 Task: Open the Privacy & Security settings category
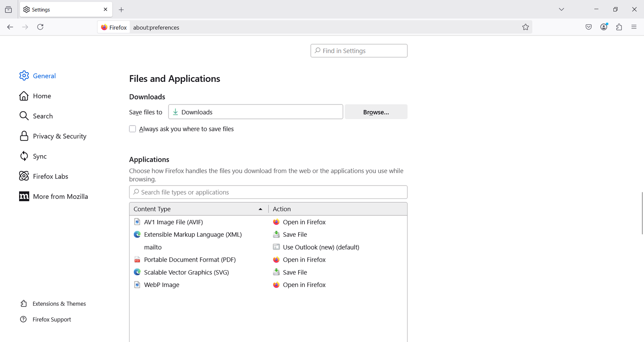point(59,136)
